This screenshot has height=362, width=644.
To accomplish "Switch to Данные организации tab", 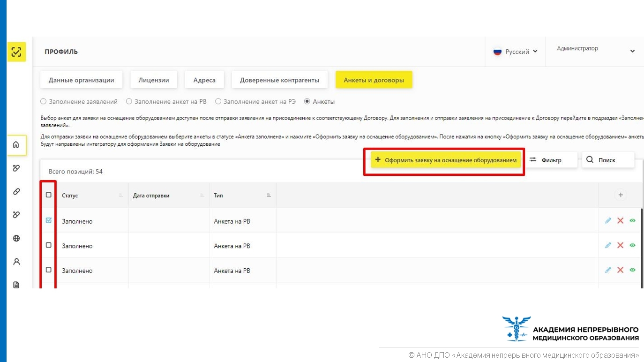I will click(x=81, y=80).
